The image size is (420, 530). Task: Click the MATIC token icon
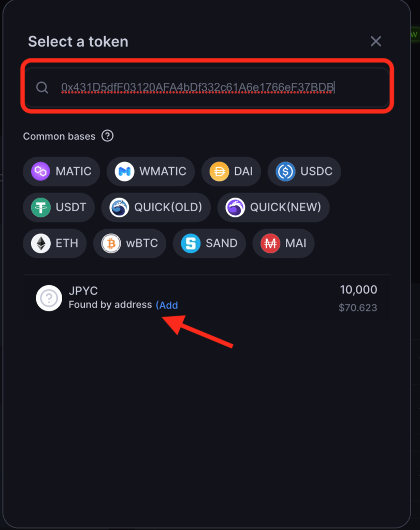pyautogui.click(x=40, y=171)
